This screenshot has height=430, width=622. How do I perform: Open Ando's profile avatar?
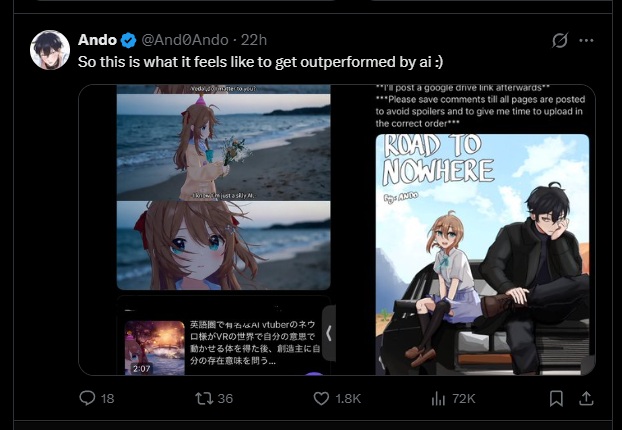click(50, 50)
